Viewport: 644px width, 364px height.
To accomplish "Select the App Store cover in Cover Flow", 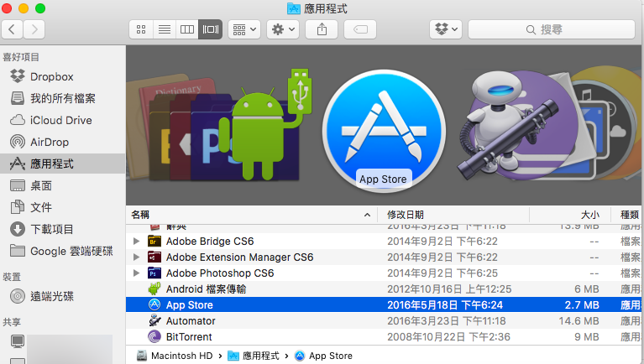I will [x=384, y=132].
